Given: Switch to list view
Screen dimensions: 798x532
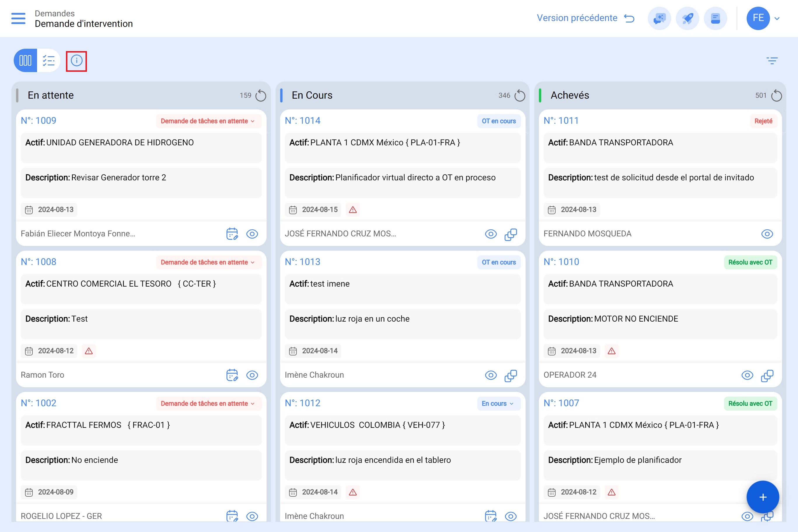Looking at the screenshot, I should [48, 61].
